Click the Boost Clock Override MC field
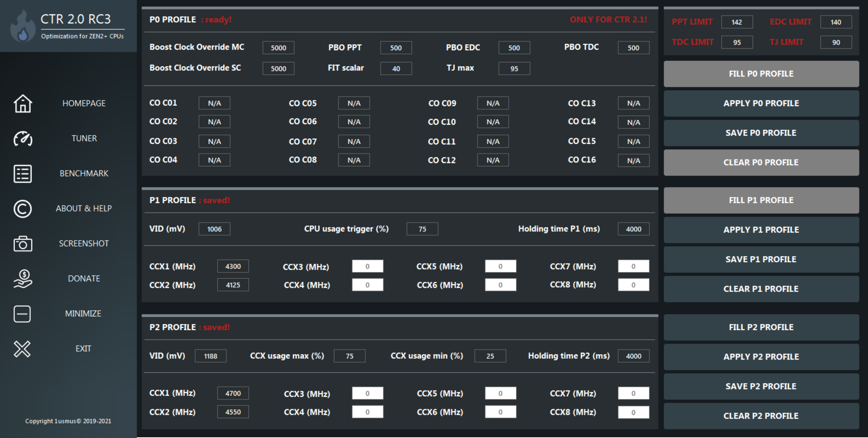868x438 pixels. click(278, 48)
